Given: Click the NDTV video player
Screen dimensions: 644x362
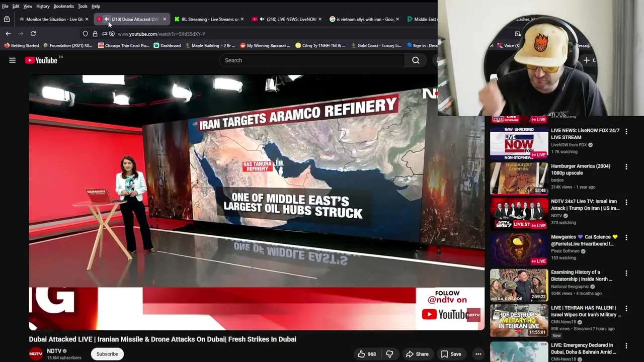Looking at the screenshot, I should pyautogui.click(x=257, y=203).
